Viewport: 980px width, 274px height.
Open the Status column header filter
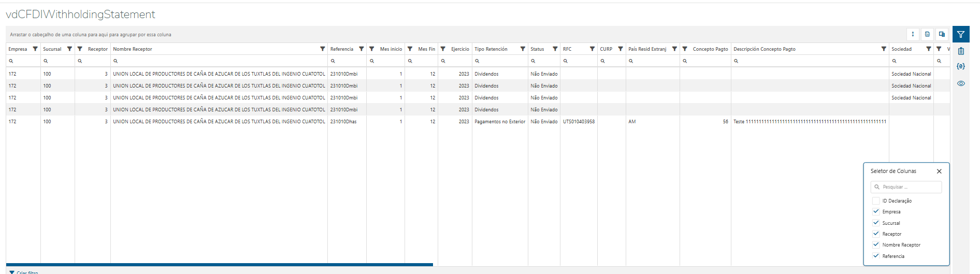555,49
